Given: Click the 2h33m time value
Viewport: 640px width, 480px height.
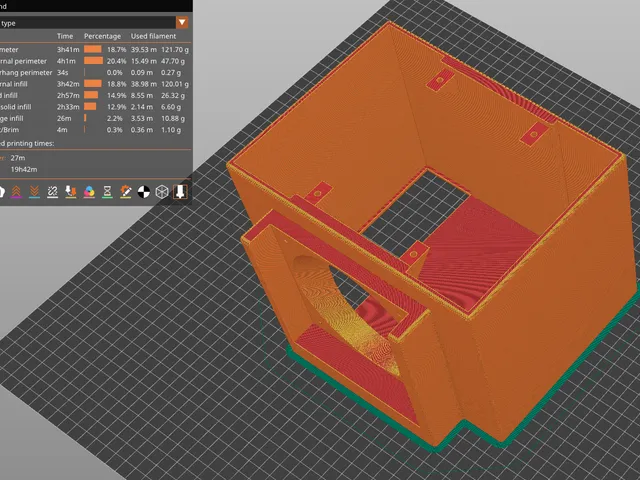Looking at the screenshot, I should click(68, 107).
